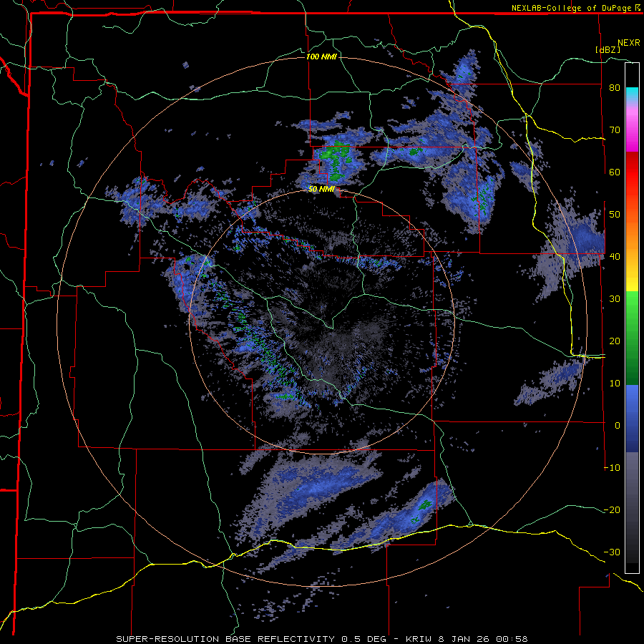Click BASE REFLECTIVITY in the bottom caption
This screenshot has width=644, height=644.
click(281, 639)
